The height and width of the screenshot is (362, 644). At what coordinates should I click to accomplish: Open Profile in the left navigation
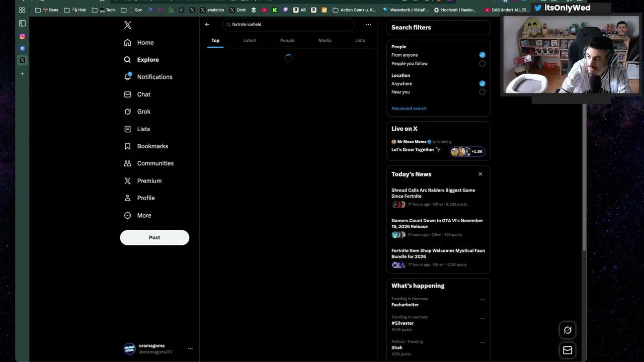click(139, 198)
